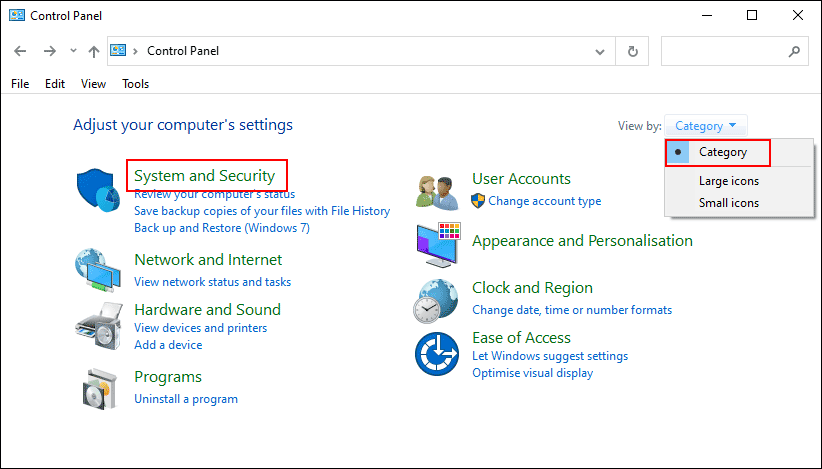This screenshot has width=822, height=469.
Task: Open the View menu
Action: (93, 84)
